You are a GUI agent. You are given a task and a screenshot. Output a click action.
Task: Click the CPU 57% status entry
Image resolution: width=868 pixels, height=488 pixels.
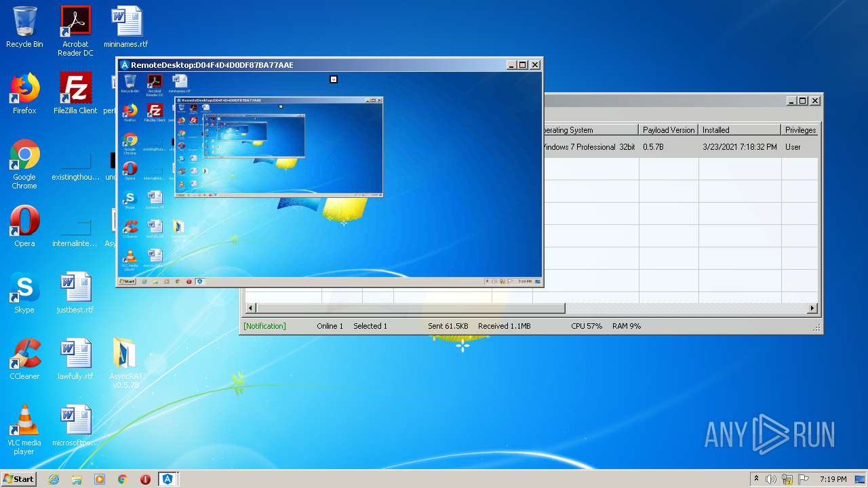(x=587, y=326)
